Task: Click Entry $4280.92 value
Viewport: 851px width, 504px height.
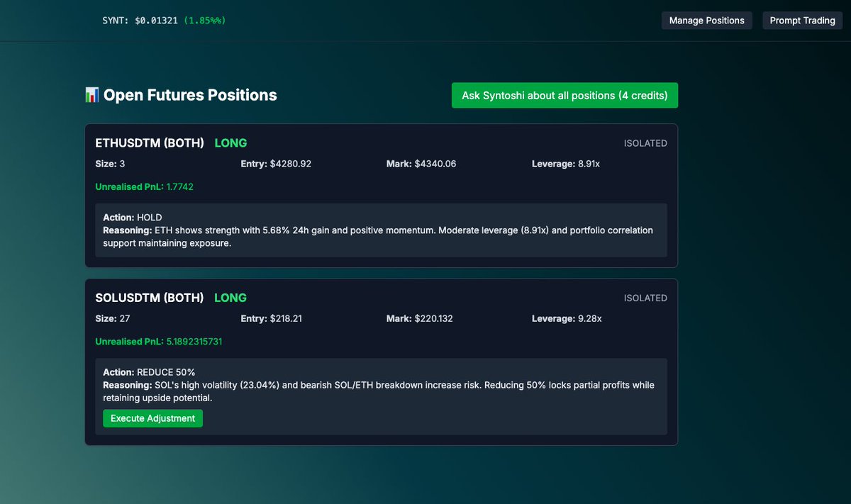Action: pyautogui.click(x=276, y=164)
